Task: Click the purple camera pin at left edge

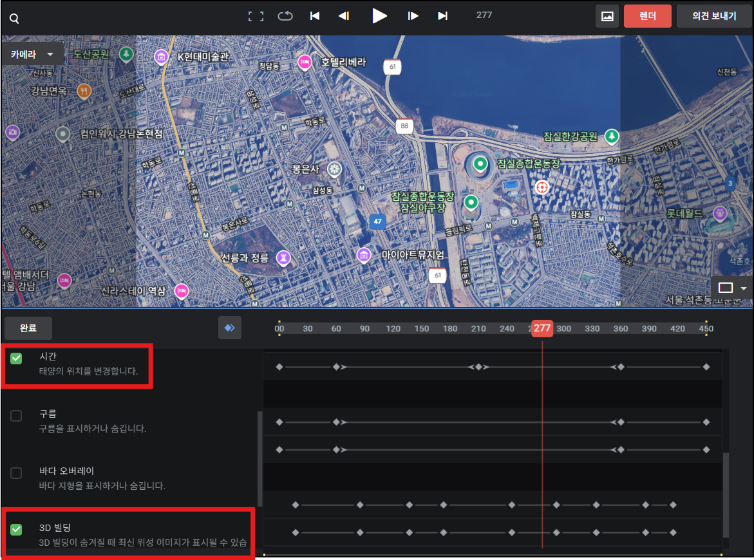Action: (12, 132)
